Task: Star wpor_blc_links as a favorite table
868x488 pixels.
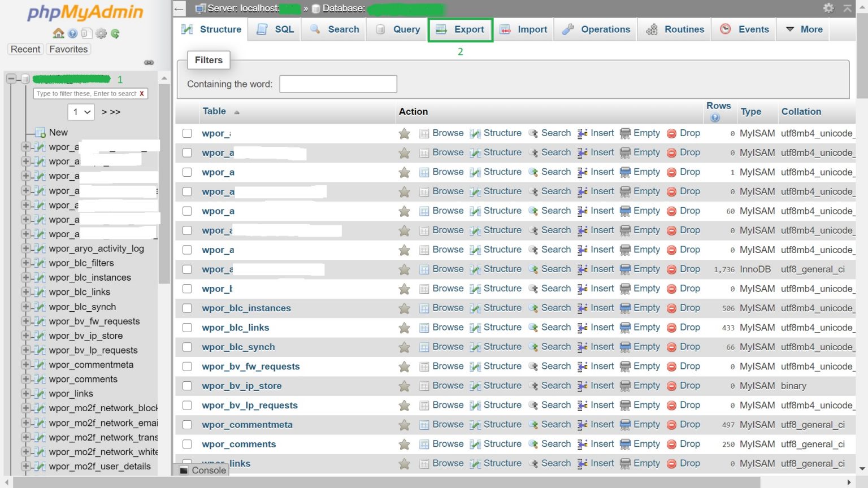Action: tap(404, 328)
